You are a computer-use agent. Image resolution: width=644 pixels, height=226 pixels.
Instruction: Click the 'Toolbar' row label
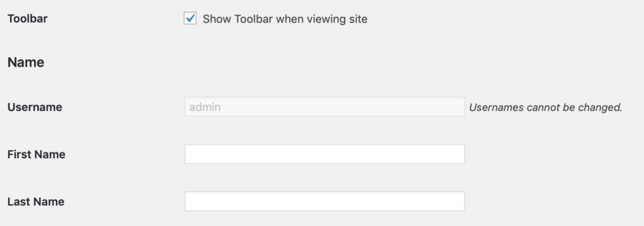pos(28,19)
